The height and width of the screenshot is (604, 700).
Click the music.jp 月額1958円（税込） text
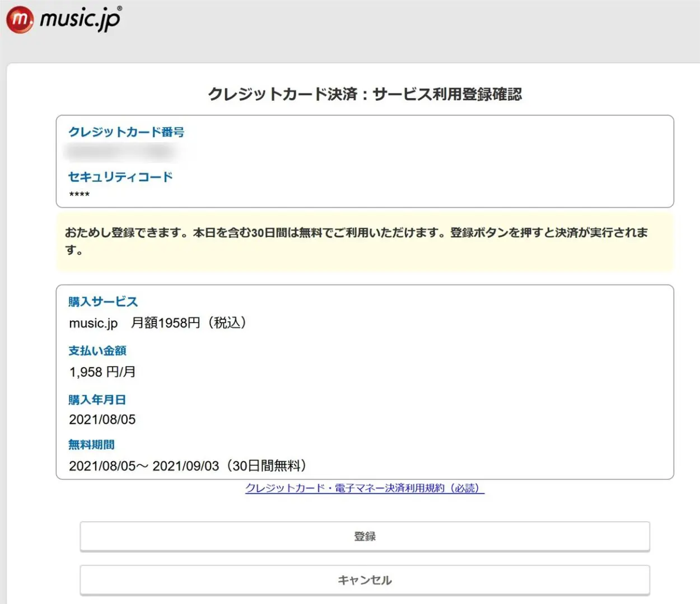click(x=158, y=323)
